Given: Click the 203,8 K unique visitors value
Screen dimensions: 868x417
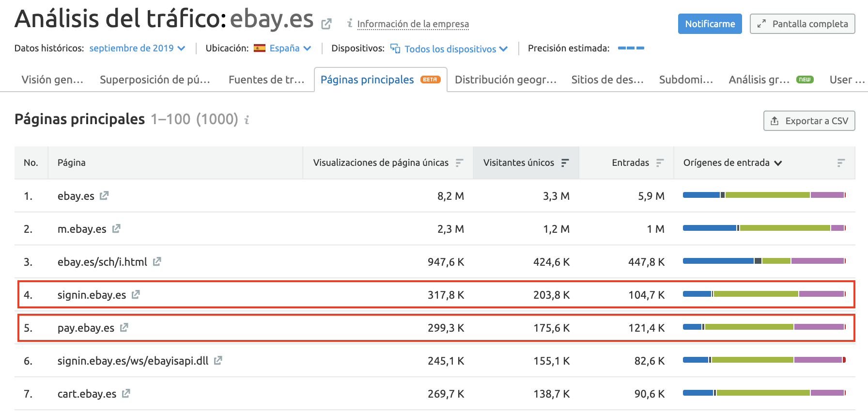Looking at the screenshot, I should click(551, 295).
